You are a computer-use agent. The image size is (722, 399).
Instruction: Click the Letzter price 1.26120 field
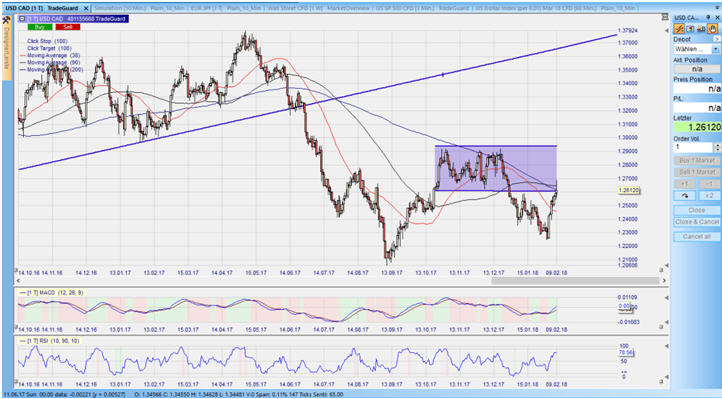[697, 127]
